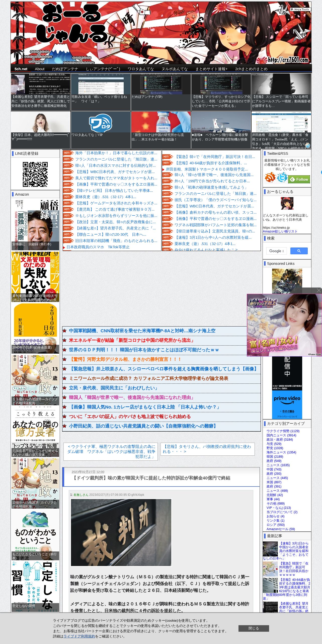Open headline 【驚愕】河野太郎デジタル相 勝利宣言
Screen dimensions: 322x644
[x=125, y=359]
